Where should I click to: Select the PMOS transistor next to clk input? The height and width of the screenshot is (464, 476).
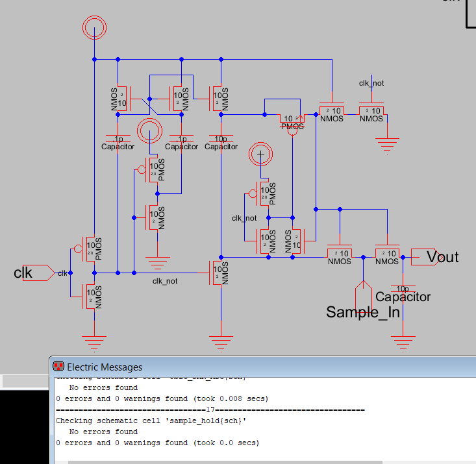point(90,249)
